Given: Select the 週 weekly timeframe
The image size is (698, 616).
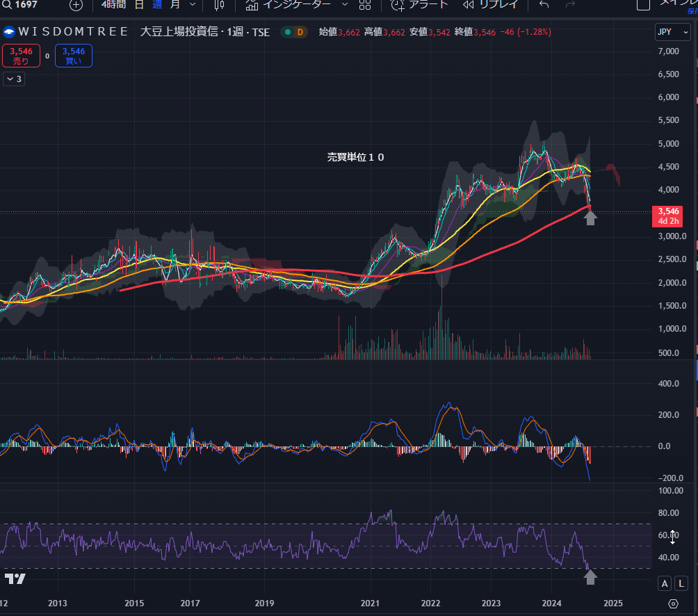Looking at the screenshot, I should [x=157, y=4].
